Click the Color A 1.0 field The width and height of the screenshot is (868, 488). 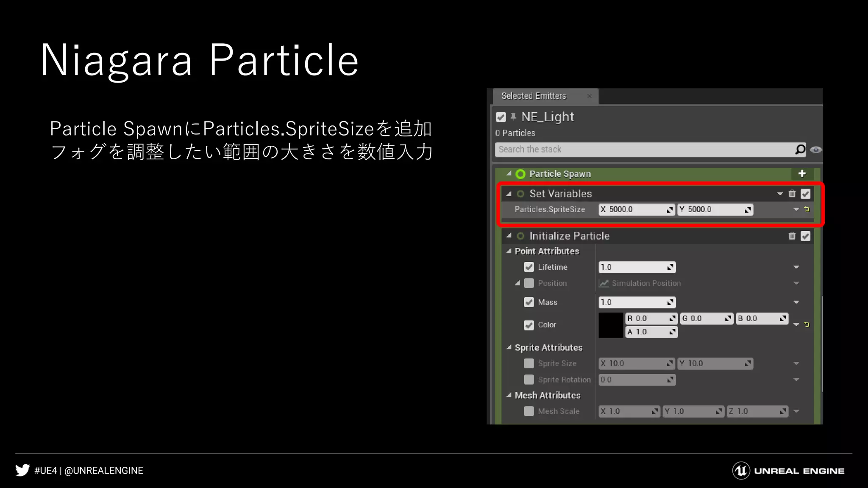pyautogui.click(x=651, y=332)
